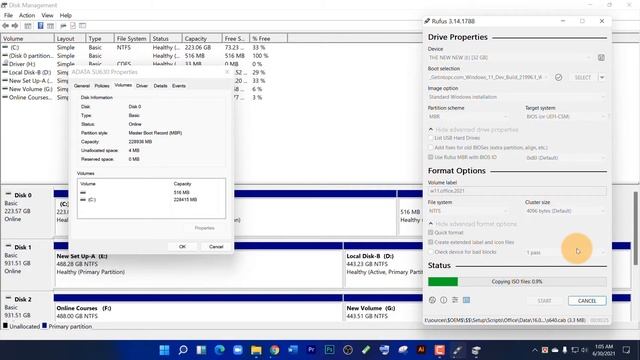Click the checksum checkmark icon in Rufus
The height and width of the screenshot is (360, 640).
coord(558,77)
